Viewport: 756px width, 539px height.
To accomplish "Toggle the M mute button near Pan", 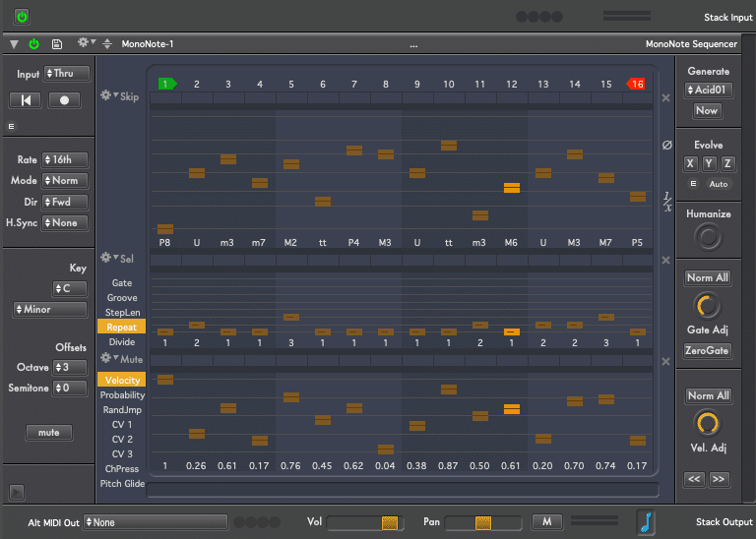I will click(x=546, y=521).
